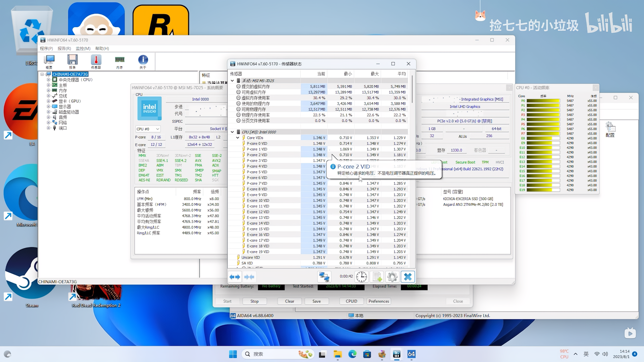Collapse the Core VIDs sensor group
Image resolution: width=644 pixels, height=362 pixels.
pos(237,138)
